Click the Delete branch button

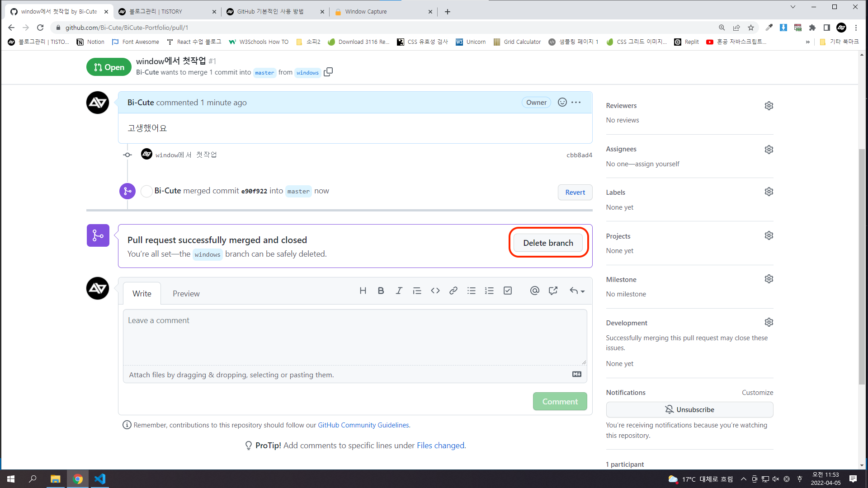(548, 243)
